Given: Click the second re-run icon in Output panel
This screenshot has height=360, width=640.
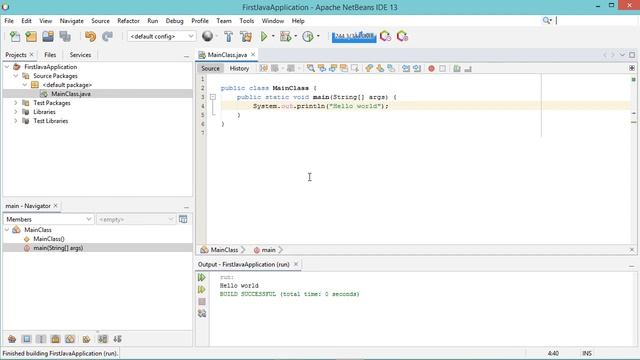Looking at the screenshot, I should click(202, 289).
